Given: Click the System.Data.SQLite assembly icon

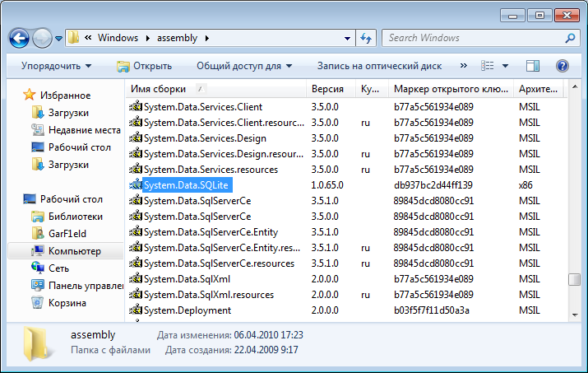Looking at the screenshot, I should [x=136, y=184].
